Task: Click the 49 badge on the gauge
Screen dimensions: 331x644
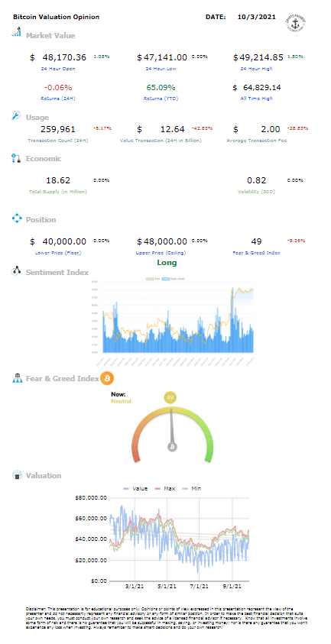Action: tap(170, 397)
